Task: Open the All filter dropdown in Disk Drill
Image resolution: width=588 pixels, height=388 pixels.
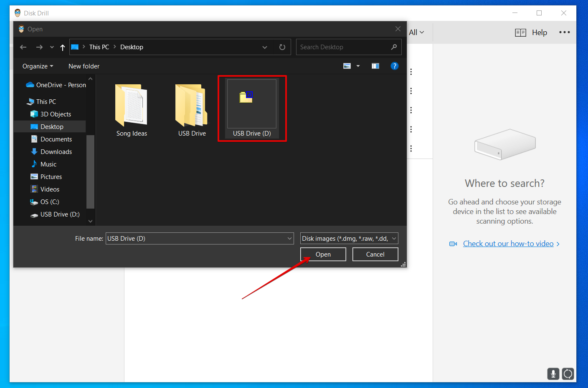Action: coord(416,32)
